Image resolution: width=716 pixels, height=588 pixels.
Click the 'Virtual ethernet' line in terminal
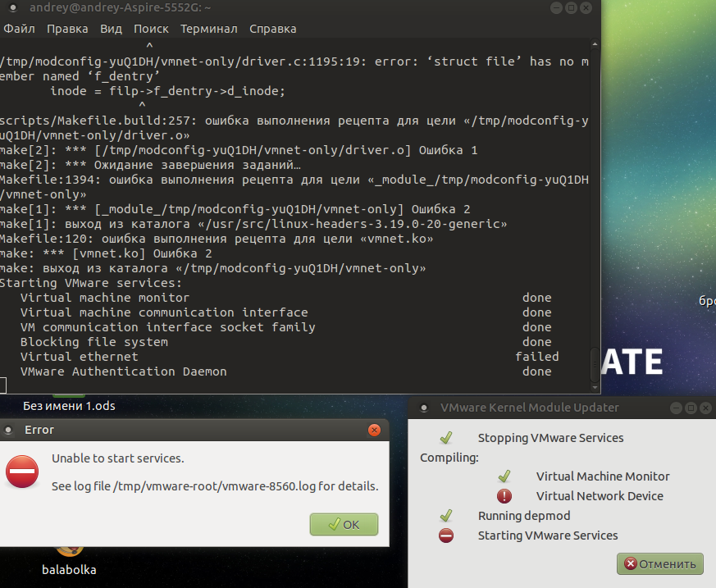(79, 357)
